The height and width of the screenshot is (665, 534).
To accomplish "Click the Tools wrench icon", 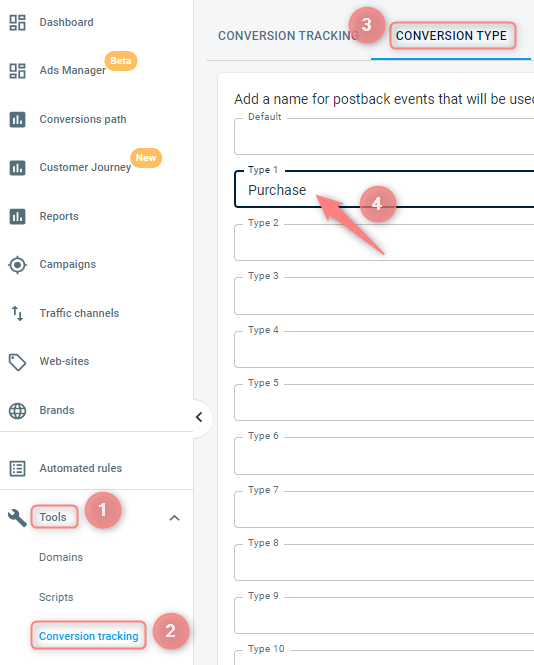I will pos(17,518).
